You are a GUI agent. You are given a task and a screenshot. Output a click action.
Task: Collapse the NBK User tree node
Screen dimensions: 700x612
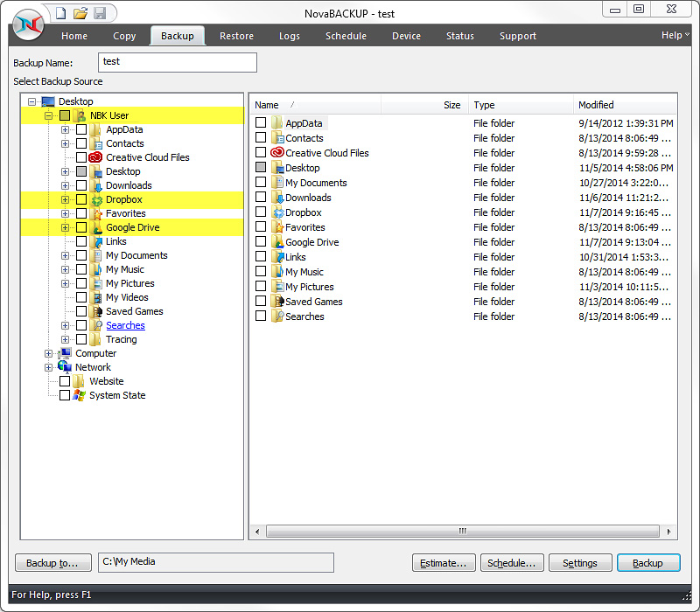click(48, 116)
